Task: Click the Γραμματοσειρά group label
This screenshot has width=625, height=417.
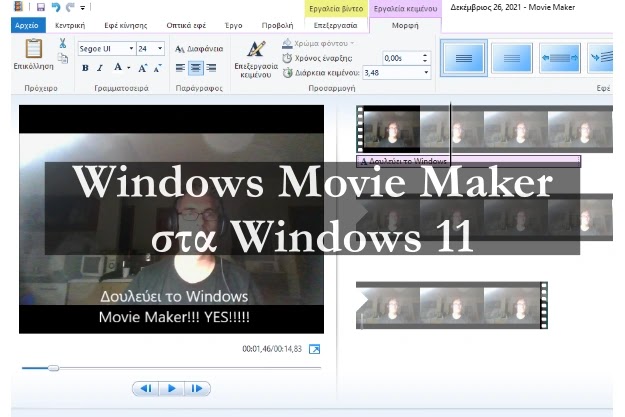Action: pos(121,88)
